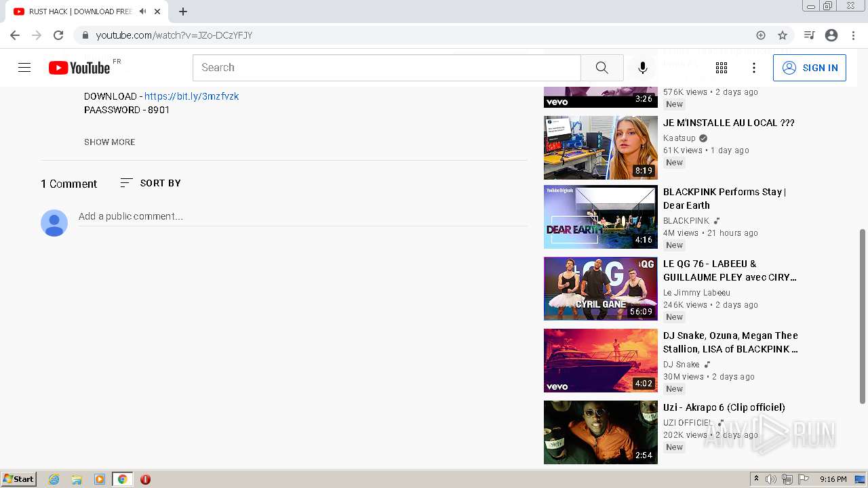
Task: Open the DJ Snake boat thumbnail
Action: coord(601,361)
